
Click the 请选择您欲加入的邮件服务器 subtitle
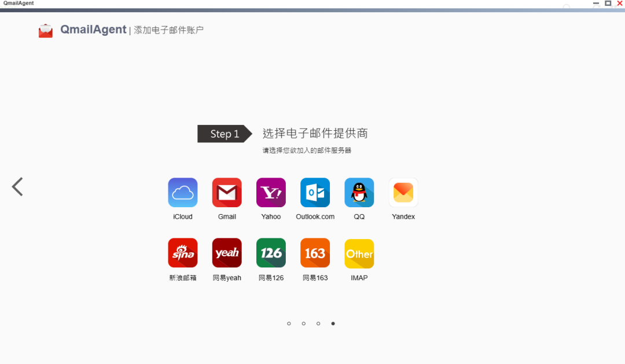point(307,150)
